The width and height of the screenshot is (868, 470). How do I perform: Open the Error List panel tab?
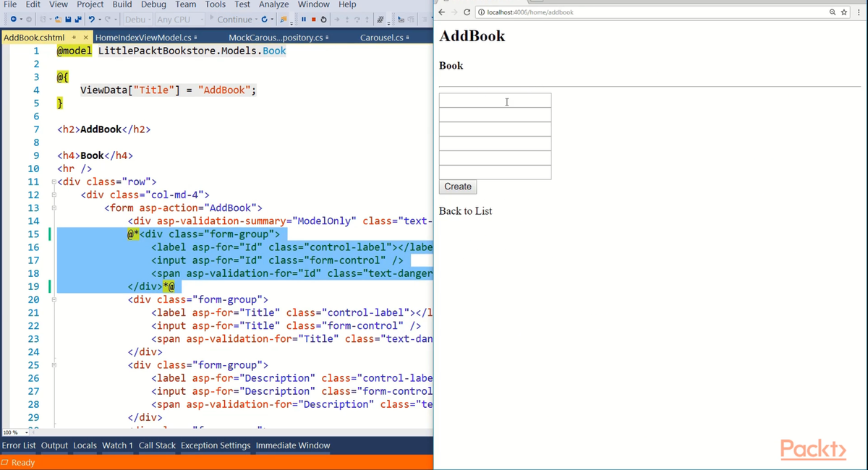point(19,445)
